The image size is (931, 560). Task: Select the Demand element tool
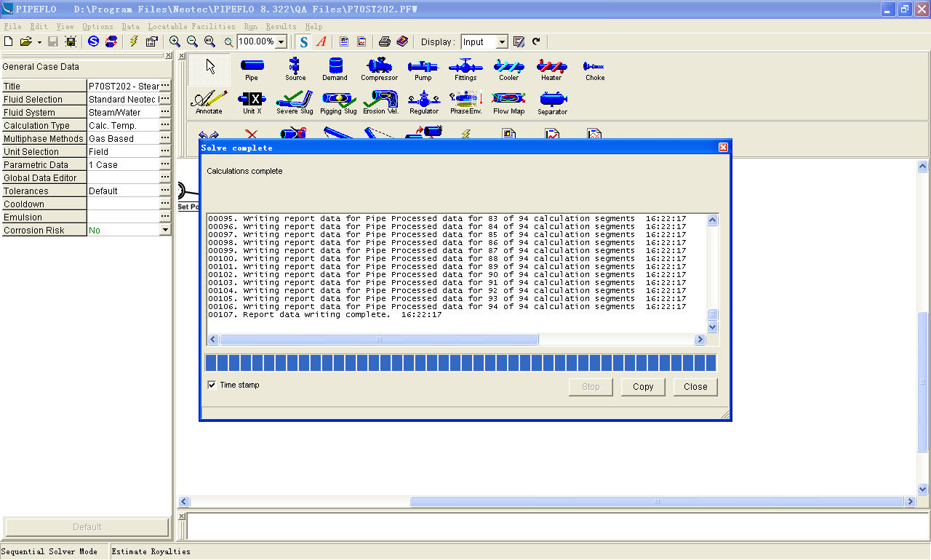click(x=335, y=69)
